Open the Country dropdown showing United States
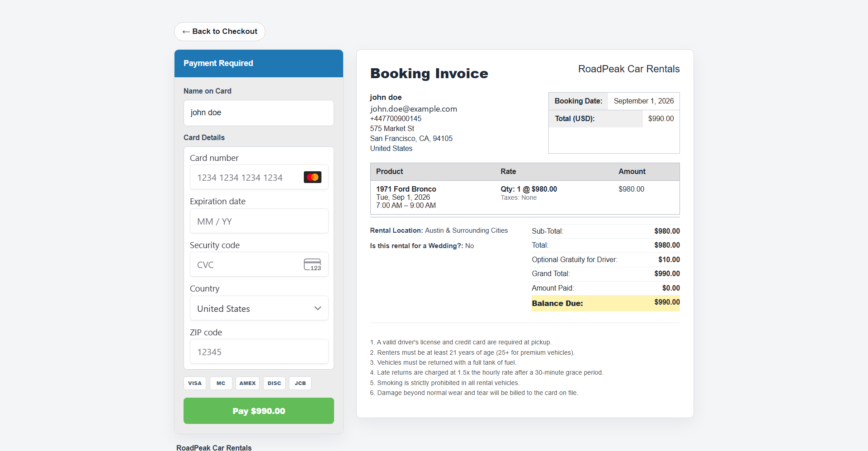 pos(259,308)
